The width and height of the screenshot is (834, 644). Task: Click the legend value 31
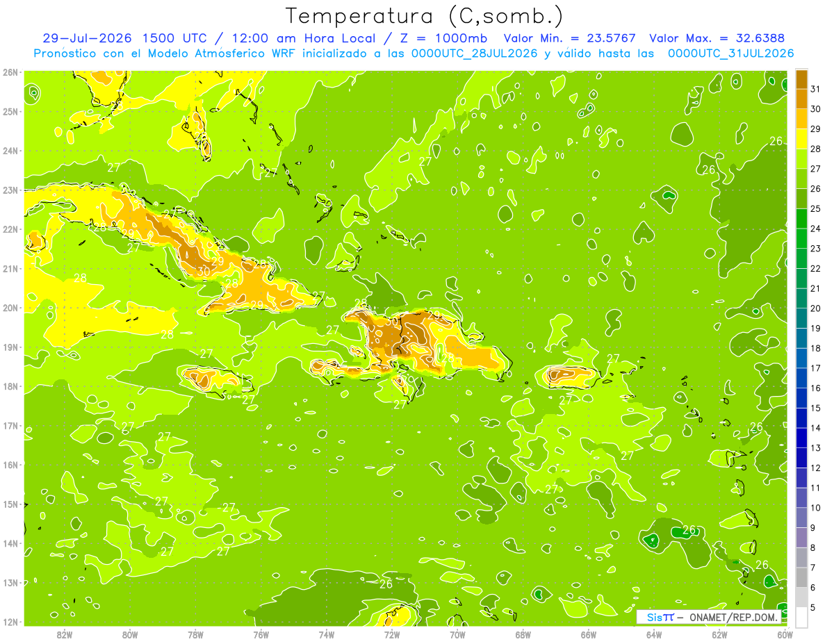815,89
